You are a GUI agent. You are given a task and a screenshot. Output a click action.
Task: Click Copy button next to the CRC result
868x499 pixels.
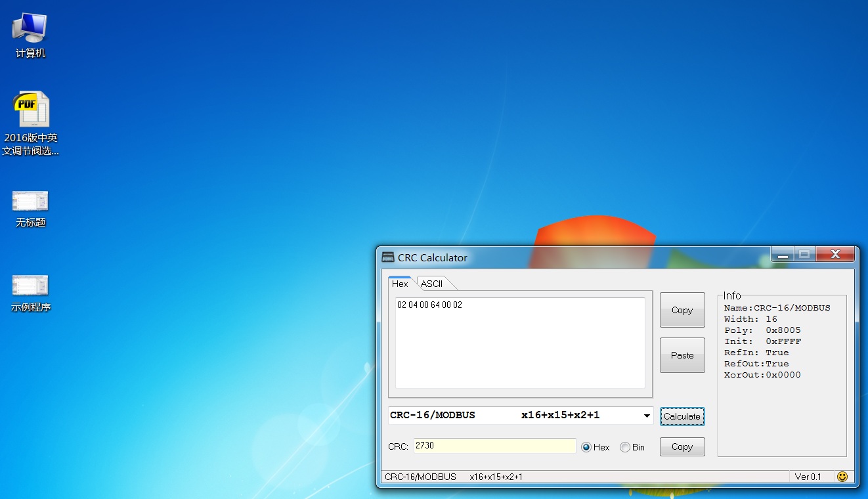tap(682, 446)
